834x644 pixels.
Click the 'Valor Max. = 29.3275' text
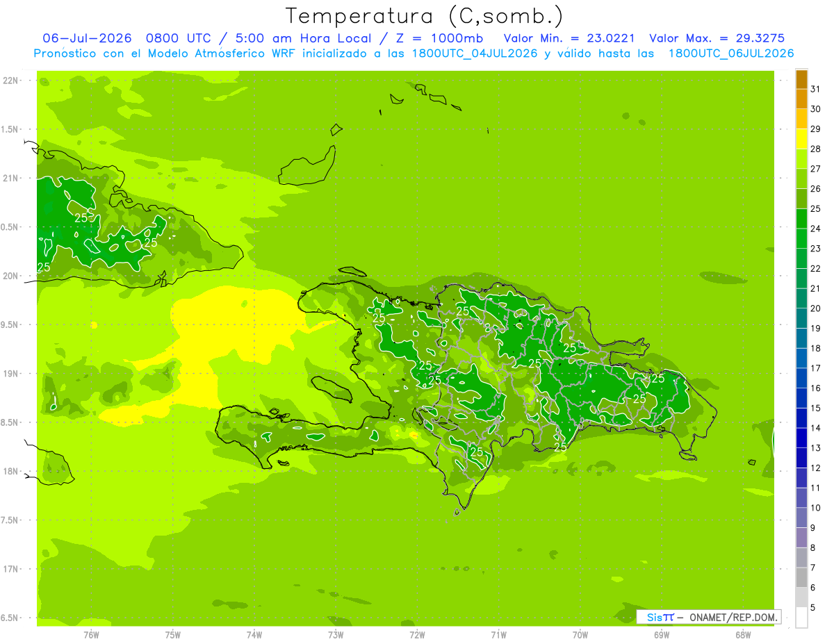click(717, 38)
